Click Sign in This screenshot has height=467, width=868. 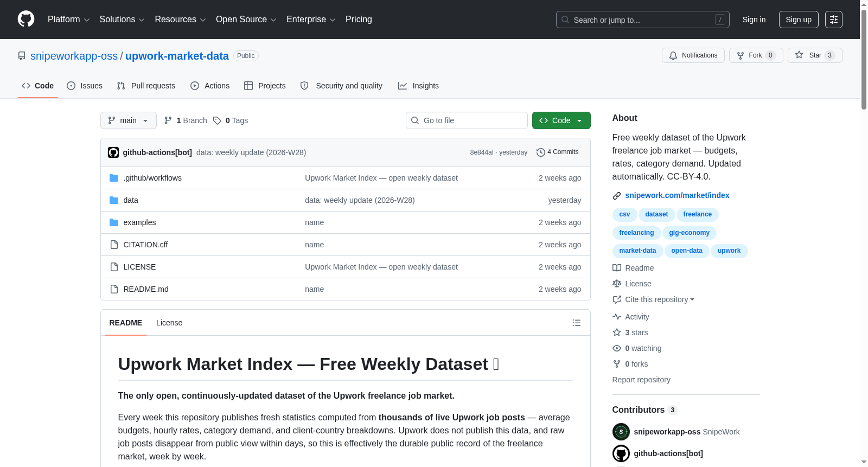pyautogui.click(x=754, y=20)
